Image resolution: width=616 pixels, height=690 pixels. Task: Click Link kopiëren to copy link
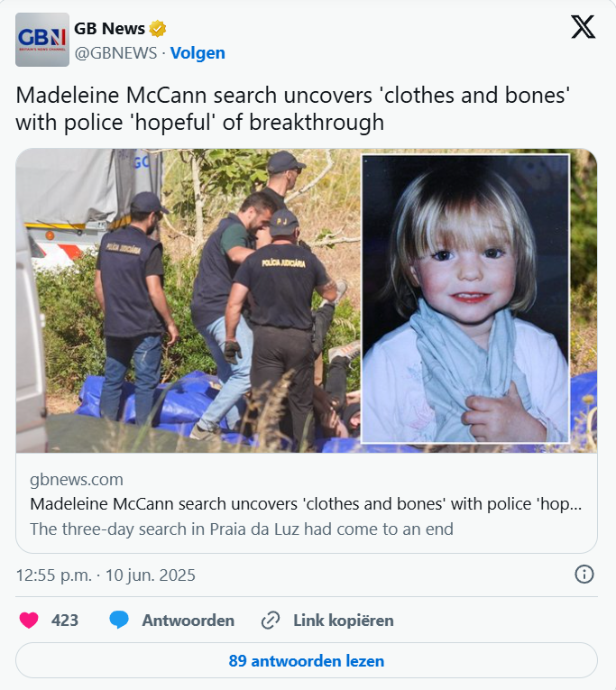(x=344, y=621)
